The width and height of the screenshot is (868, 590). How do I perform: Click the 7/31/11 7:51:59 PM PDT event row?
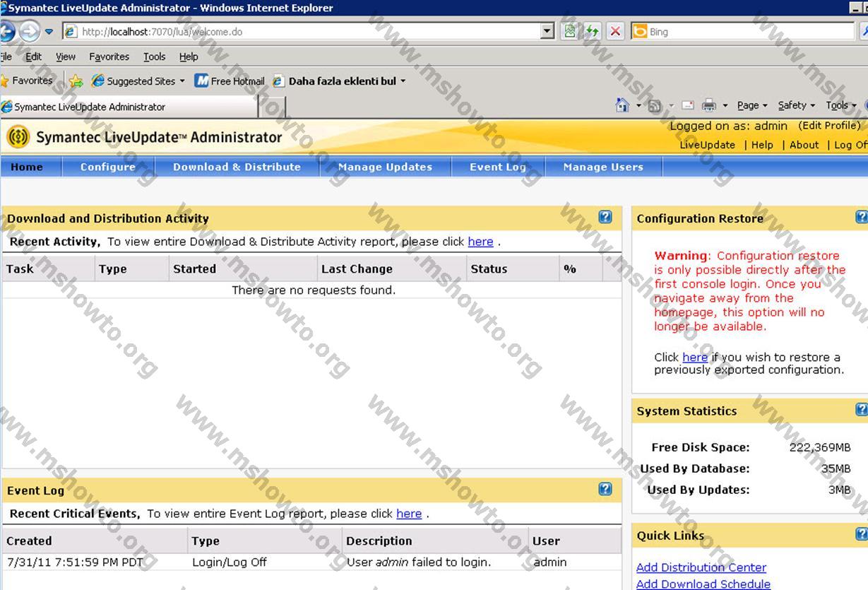coord(311,562)
